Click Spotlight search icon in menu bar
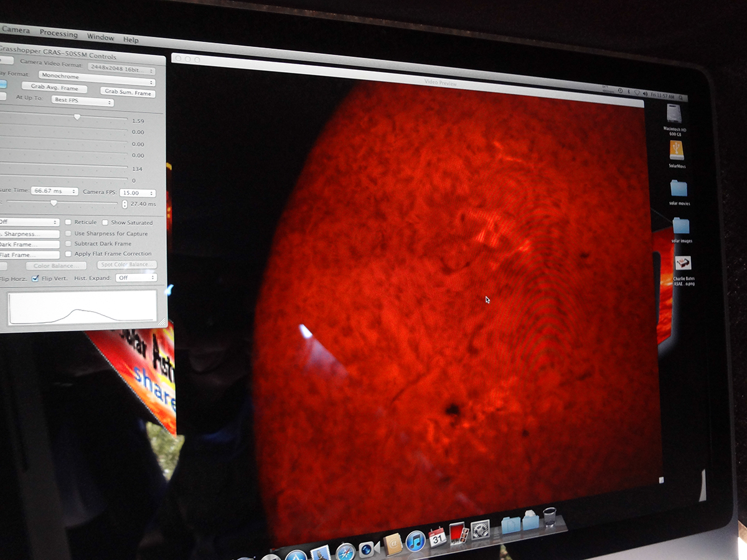The height and width of the screenshot is (560, 747). (680, 97)
